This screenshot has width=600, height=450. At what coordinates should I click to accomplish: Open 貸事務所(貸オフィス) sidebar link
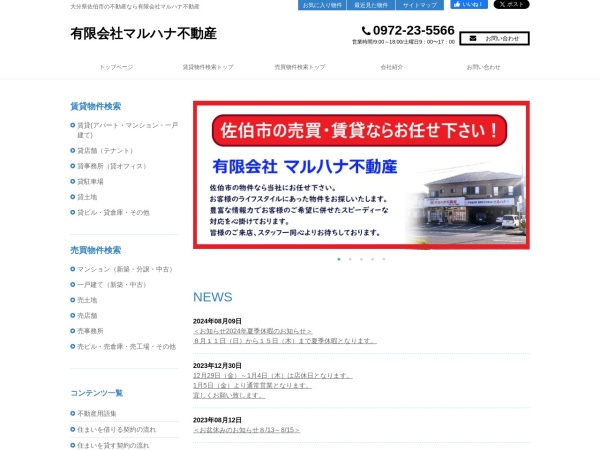(112, 166)
